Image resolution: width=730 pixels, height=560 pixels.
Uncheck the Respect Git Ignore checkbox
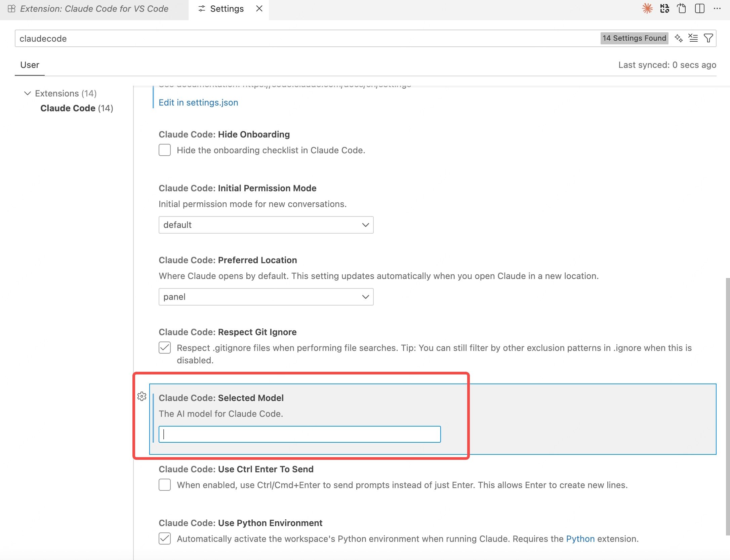(x=165, y=348)
